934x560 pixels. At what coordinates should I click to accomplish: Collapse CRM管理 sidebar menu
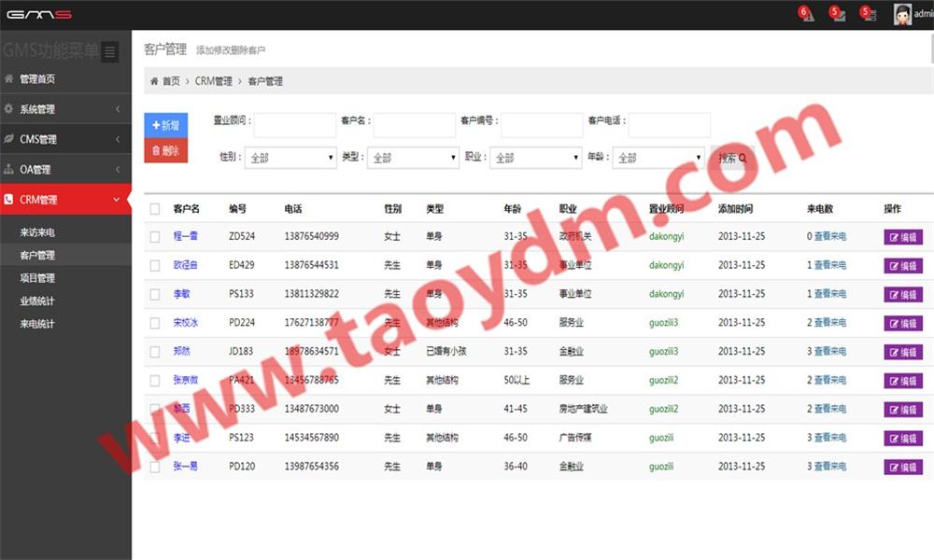tap(65, 200)
